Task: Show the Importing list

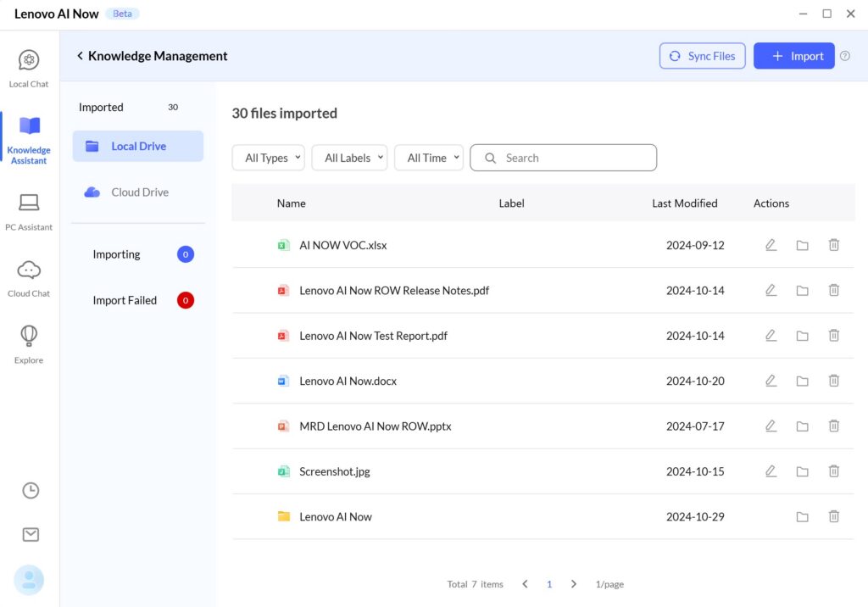Action: [x=142, y=254]
